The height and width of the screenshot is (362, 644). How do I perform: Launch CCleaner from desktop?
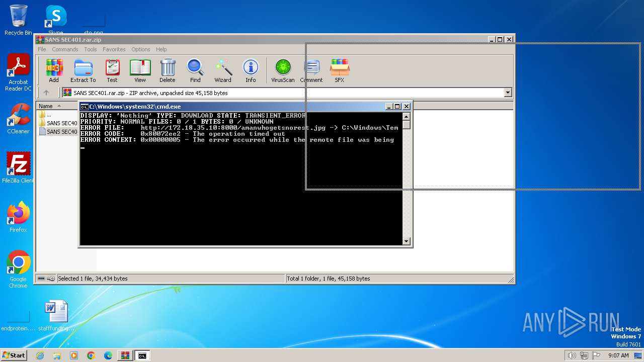click(x=18, y=119)
